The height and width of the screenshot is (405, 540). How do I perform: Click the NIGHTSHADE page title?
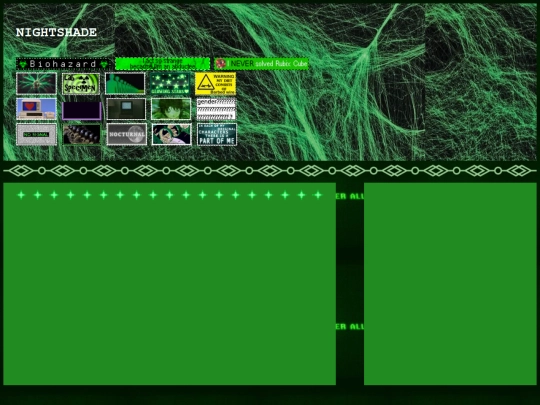pyautogui.click(x=56, y=32)
